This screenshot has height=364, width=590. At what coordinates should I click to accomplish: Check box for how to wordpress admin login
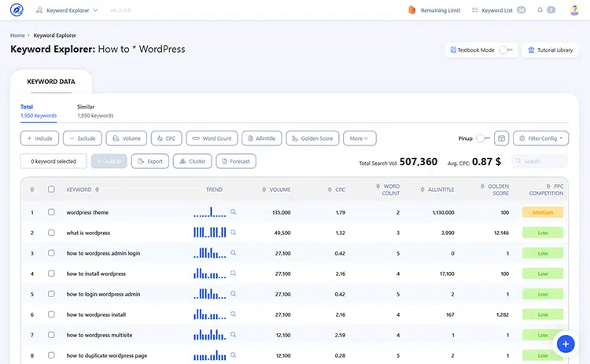coord(52,253)
